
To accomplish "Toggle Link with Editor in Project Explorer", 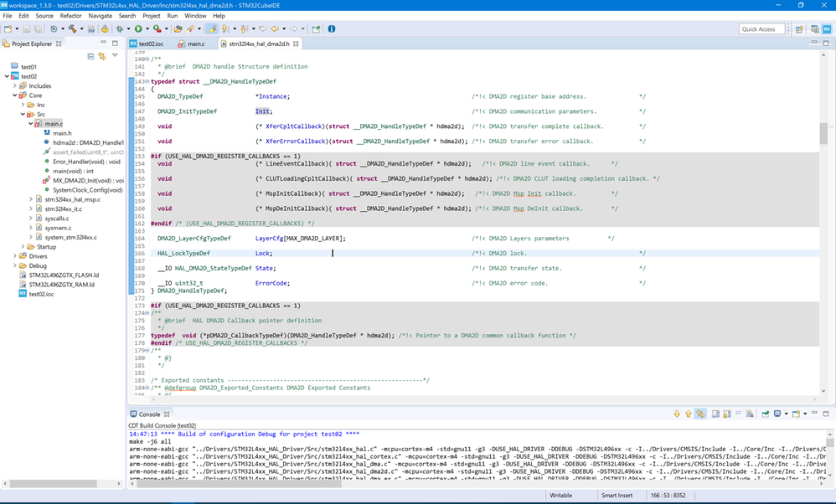I will [x=101, y=56].
